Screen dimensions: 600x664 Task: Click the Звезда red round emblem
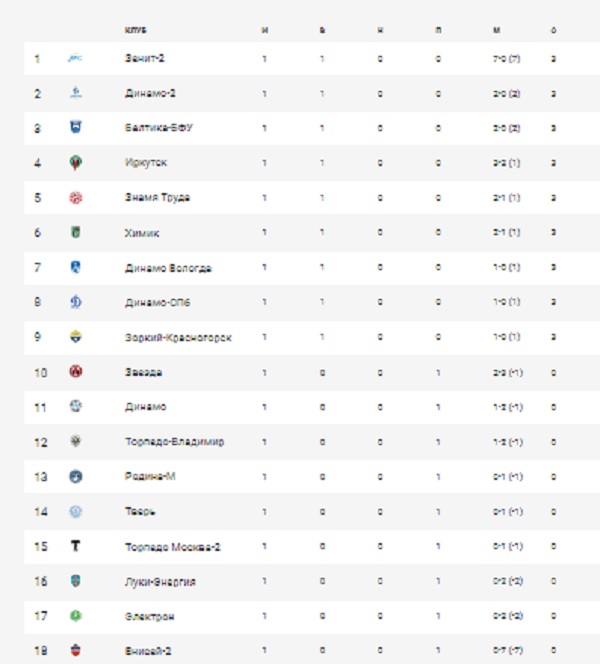[x=76, y=372]
